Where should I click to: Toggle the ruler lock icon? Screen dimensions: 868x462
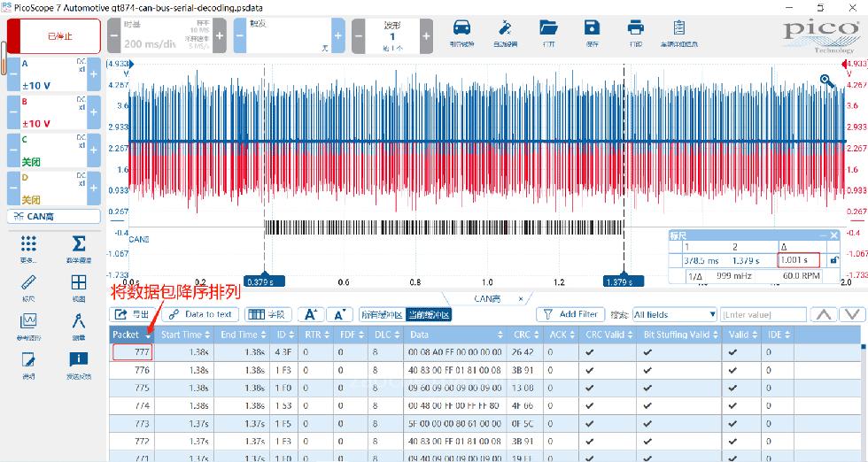pos(833,260)
